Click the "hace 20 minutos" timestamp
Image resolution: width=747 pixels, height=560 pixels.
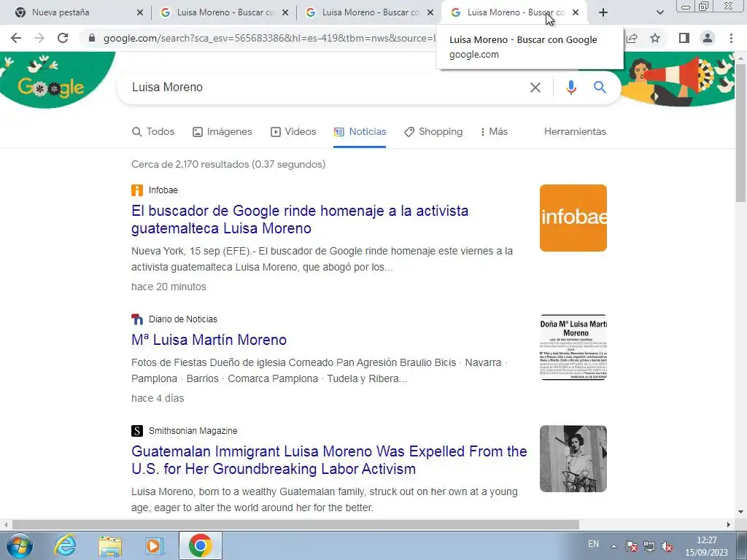pyautogui.click(x=169, y=287)
